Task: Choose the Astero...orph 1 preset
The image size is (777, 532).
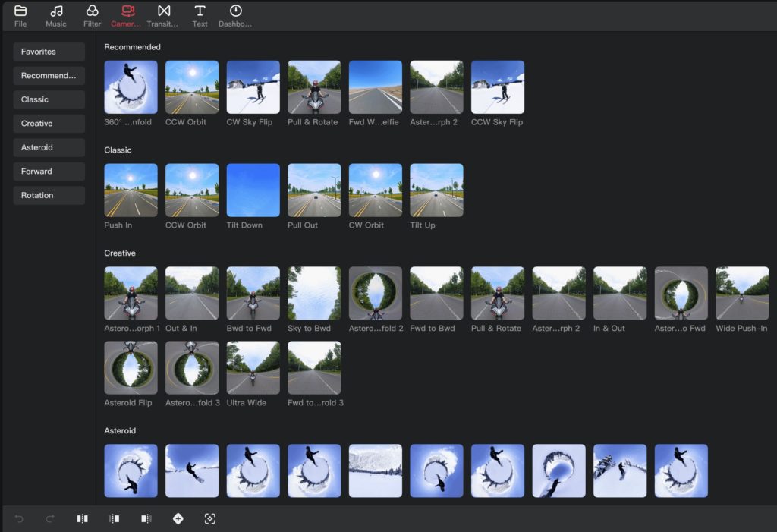Action: pos(131,294)
